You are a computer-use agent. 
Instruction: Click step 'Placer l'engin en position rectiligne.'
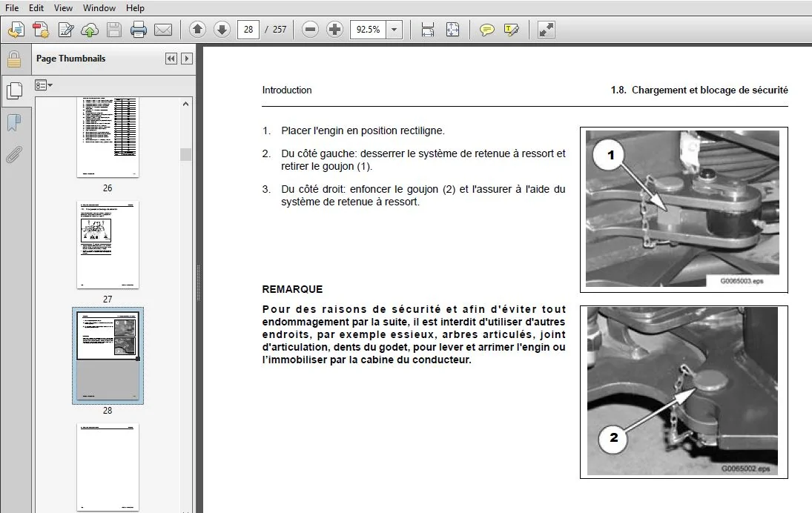click(x=363, y=131)
